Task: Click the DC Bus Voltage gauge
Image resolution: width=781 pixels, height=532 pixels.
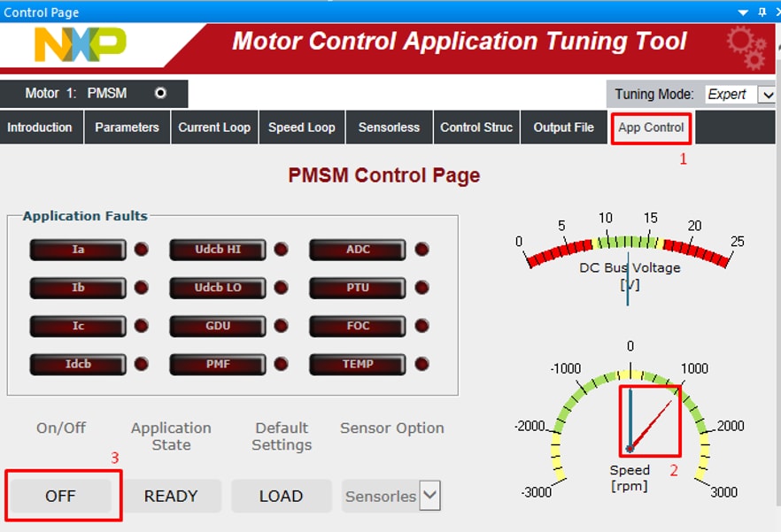Action: point(629,252)
